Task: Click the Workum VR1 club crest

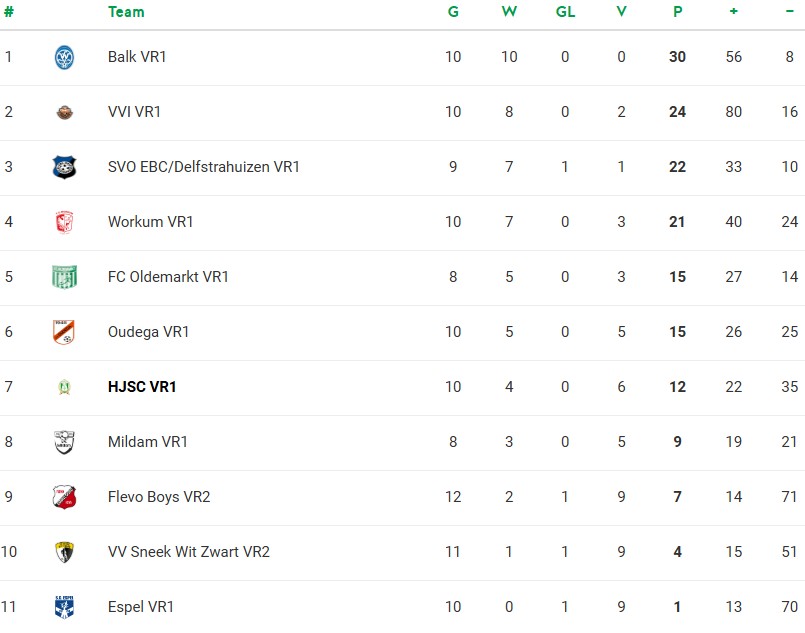Action: click(64, 222)
